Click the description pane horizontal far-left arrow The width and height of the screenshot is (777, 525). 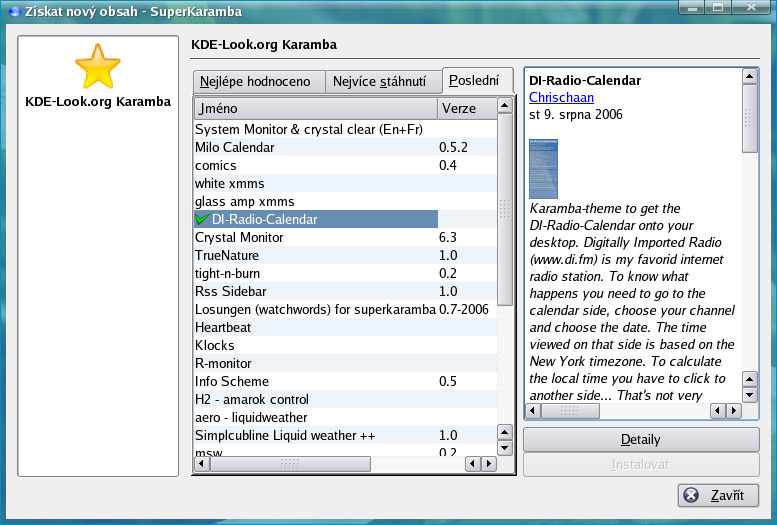533,410
